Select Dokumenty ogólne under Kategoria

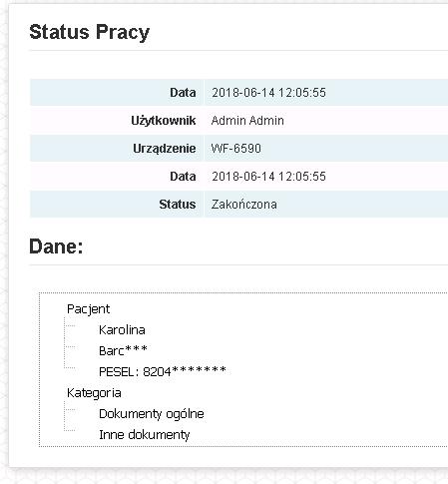tap(152, 414)
